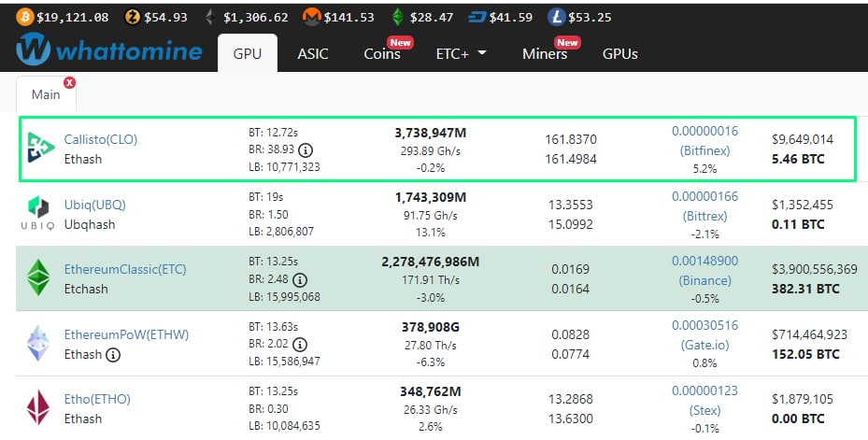Click the Etchash algorithm label
Image resolution: width=868 pixels, height=440 pixels.
tap(86, 289)
